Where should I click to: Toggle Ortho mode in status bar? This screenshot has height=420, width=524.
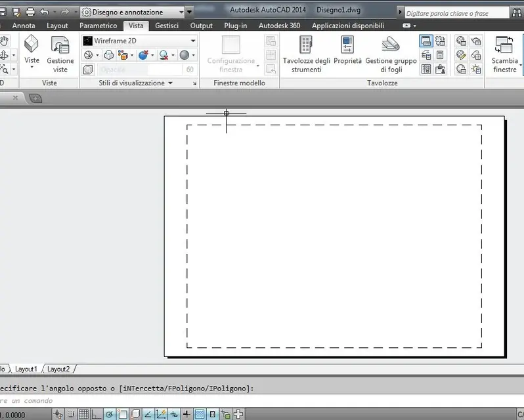point(97,414)
